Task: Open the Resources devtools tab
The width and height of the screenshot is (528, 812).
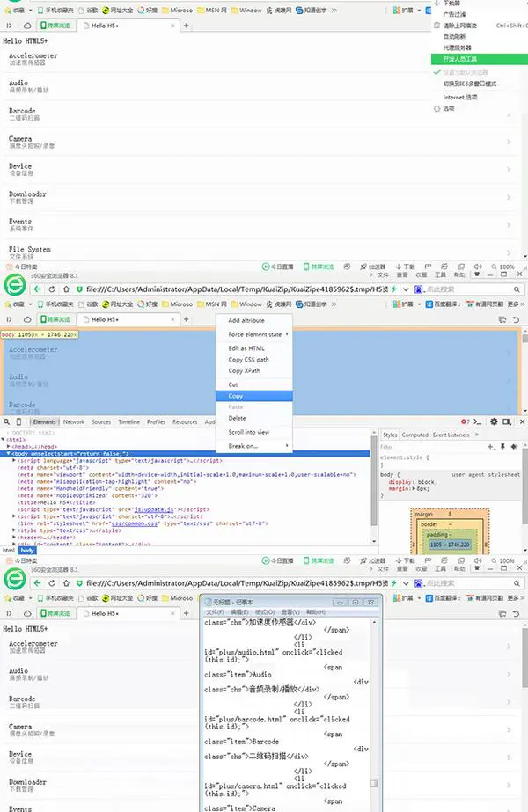Action: click(x=185, y=422)
